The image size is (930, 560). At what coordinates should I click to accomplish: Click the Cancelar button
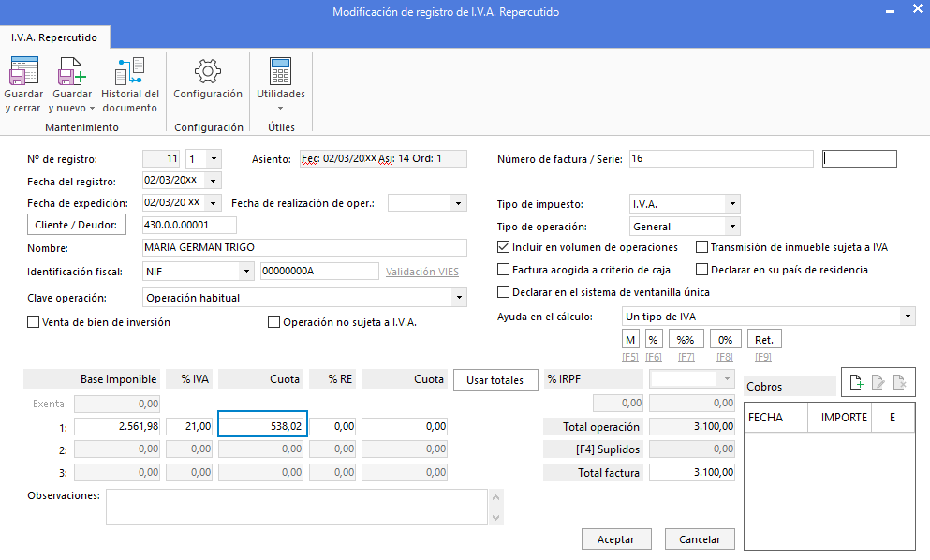(700, 539)
